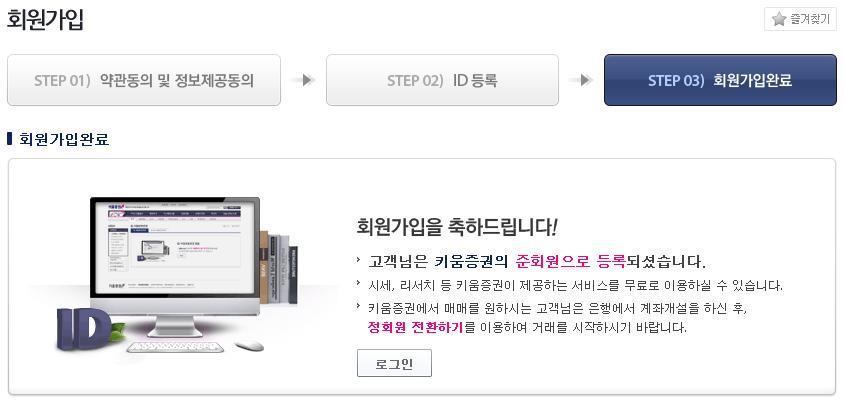This screenshot has width=844, height=402.
Task: Click the arrow between STEP 02 and STEP 03
Action: coord(581,80)
